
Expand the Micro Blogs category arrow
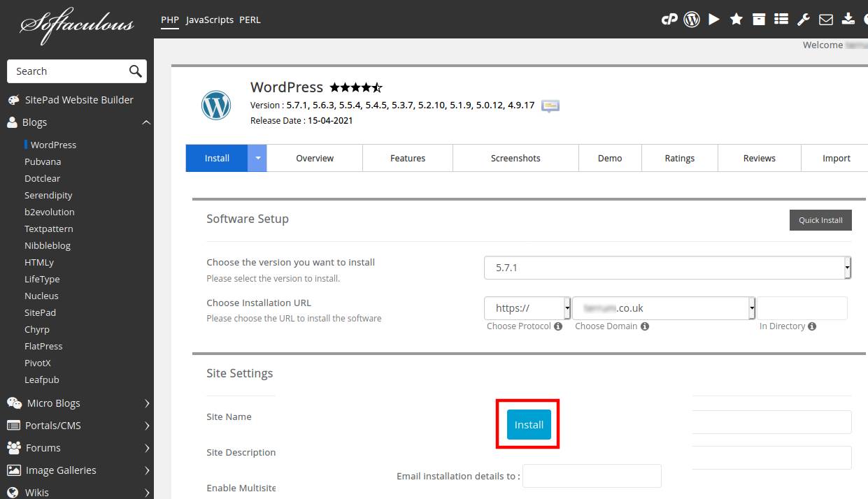[x=147, y=403]
